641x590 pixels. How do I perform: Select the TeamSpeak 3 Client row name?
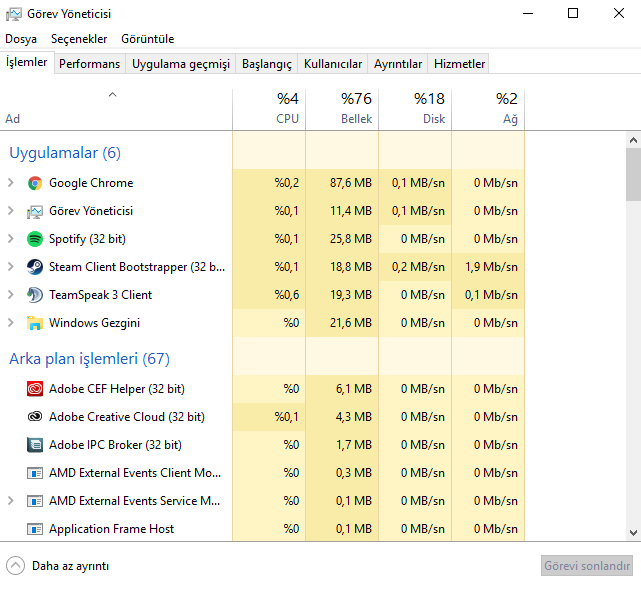coord(101,295)
